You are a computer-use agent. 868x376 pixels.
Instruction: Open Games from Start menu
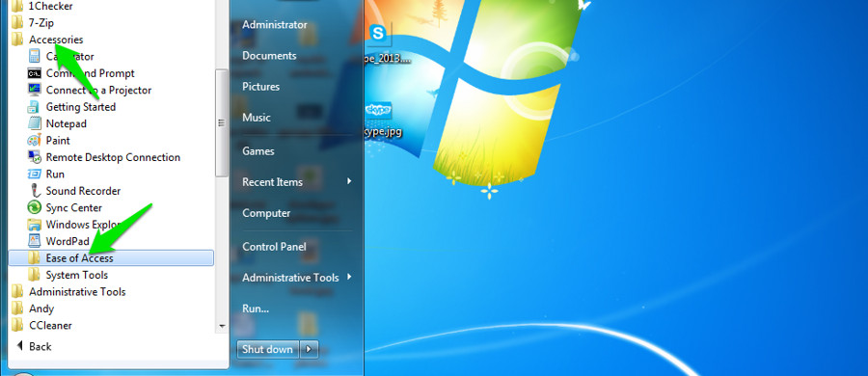[258, 150]
